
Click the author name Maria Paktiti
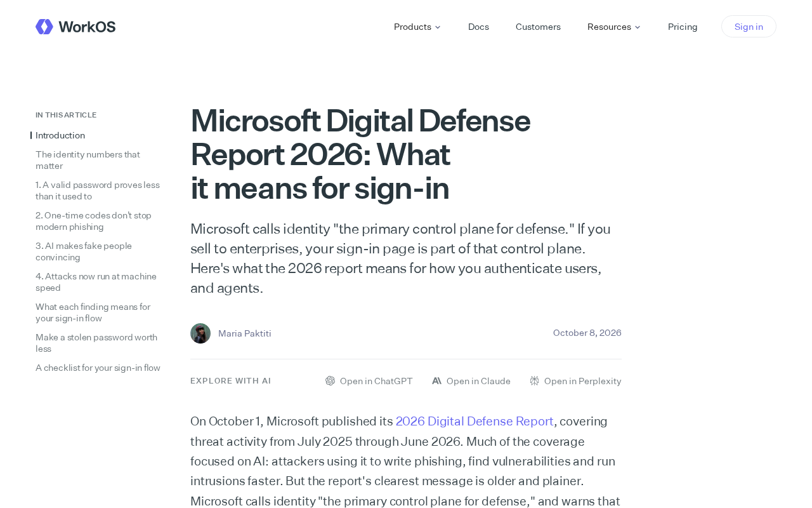click(245, 333)
